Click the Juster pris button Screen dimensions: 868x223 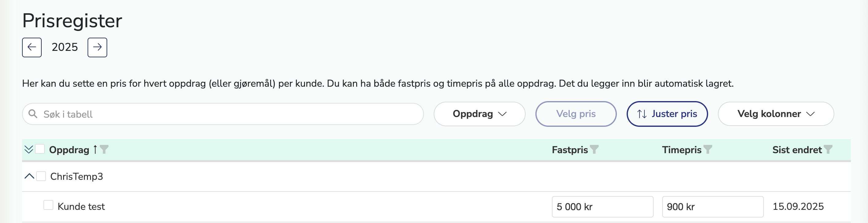point(667,114)
